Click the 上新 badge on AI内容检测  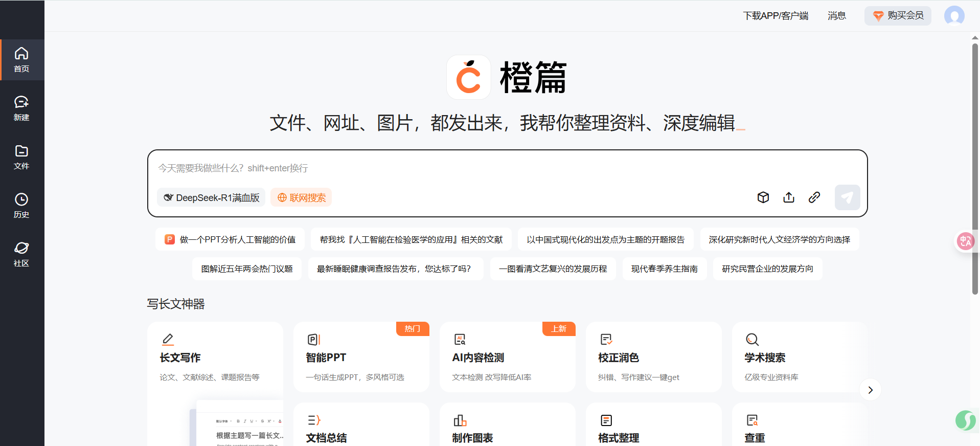pyautogui.click(x=559, y=328)
